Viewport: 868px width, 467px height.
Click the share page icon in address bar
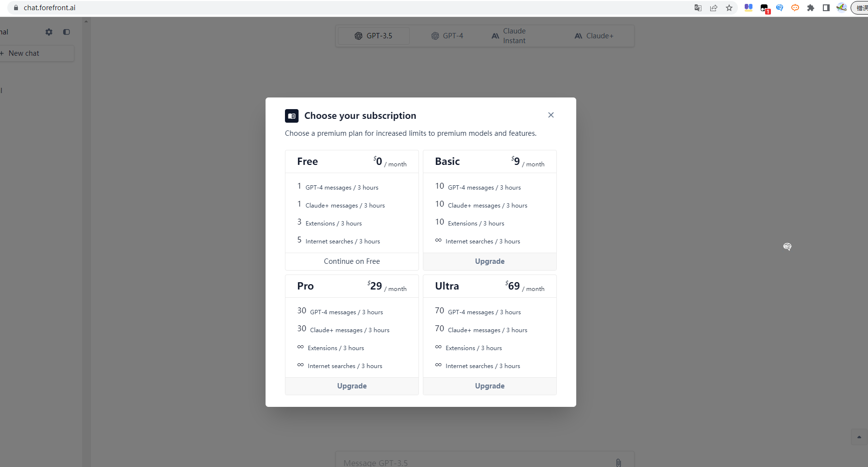(x=714, y=8)
